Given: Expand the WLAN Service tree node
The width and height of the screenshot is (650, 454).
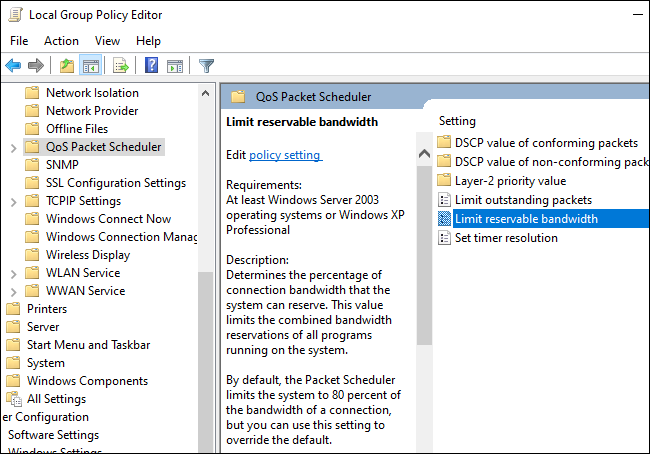Looking at the screenshot, I should (12, 273).
